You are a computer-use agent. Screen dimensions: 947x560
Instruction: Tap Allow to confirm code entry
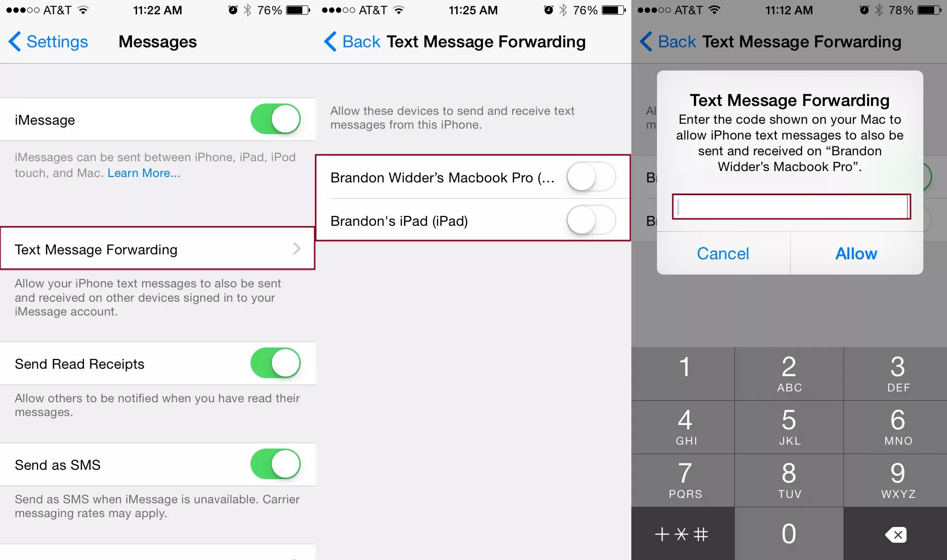pyautogui.click(x=856, y=253)
